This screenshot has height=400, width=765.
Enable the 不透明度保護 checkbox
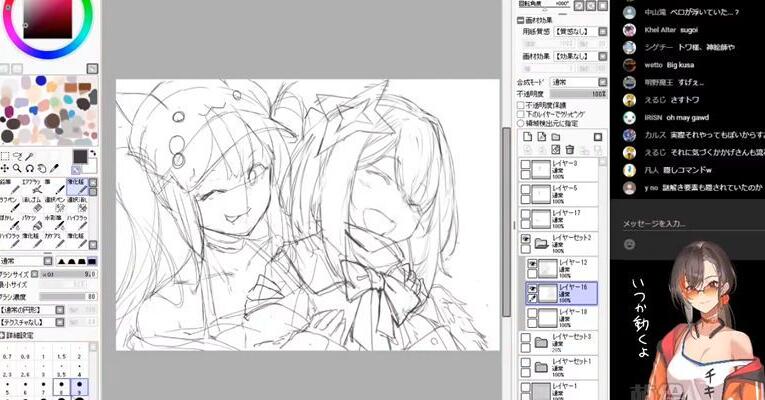pos(521,105)
